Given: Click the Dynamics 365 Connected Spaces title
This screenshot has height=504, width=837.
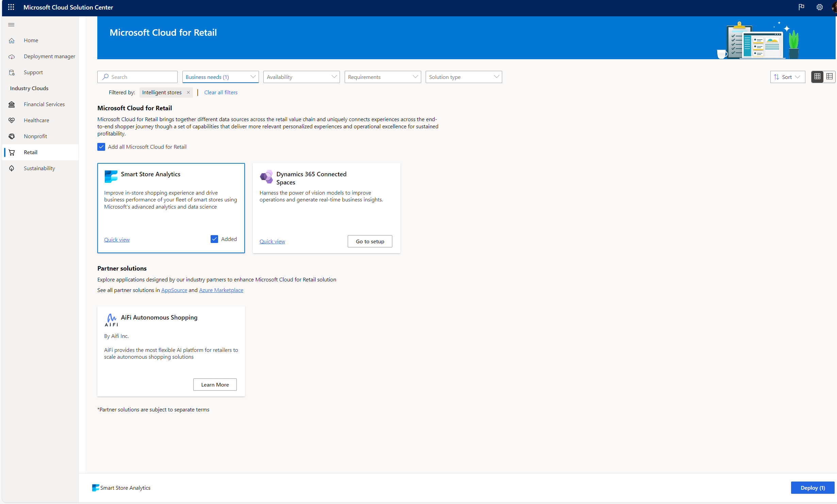Looking at the screenshot, I should point(311,178).
